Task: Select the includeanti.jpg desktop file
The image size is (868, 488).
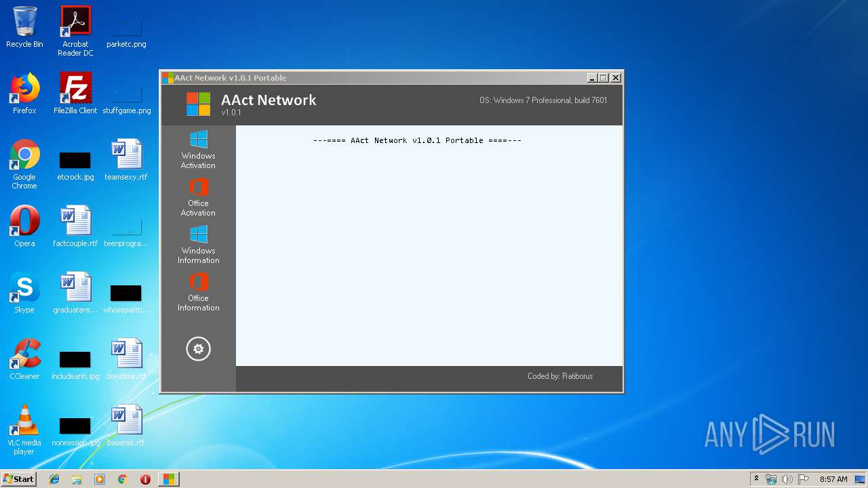Action: [x=75, y=365]
